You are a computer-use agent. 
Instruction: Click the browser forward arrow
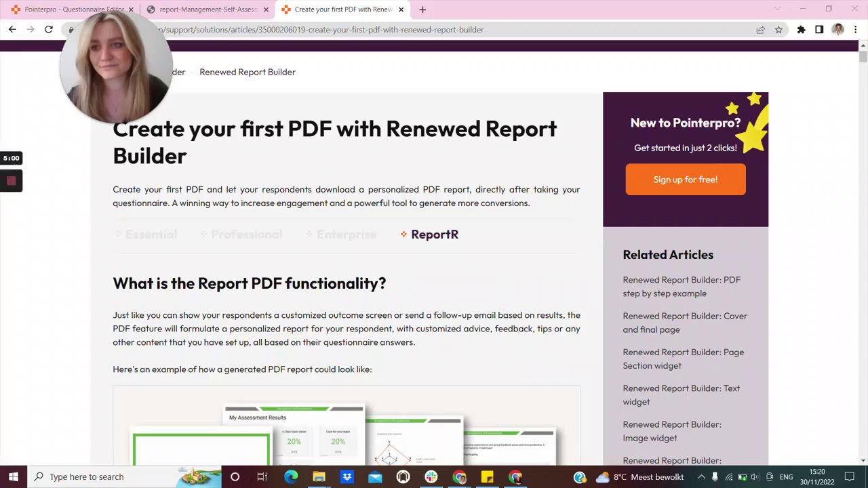pos(31,29)
